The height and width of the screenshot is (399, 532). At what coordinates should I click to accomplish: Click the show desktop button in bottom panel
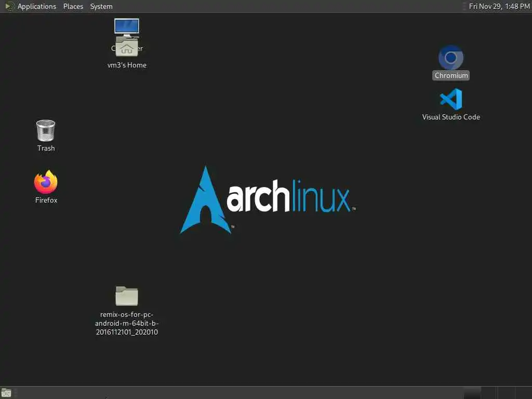[6, 393]
